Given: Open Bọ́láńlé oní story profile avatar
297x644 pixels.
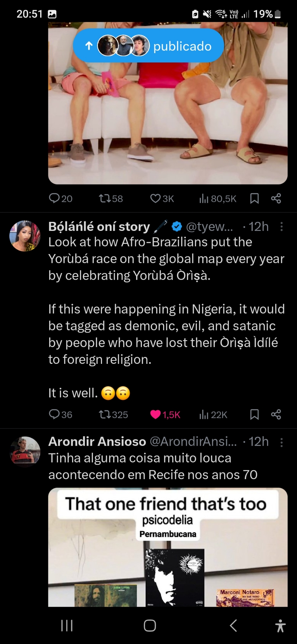Looking at the screenshot, I should point(25,236).
